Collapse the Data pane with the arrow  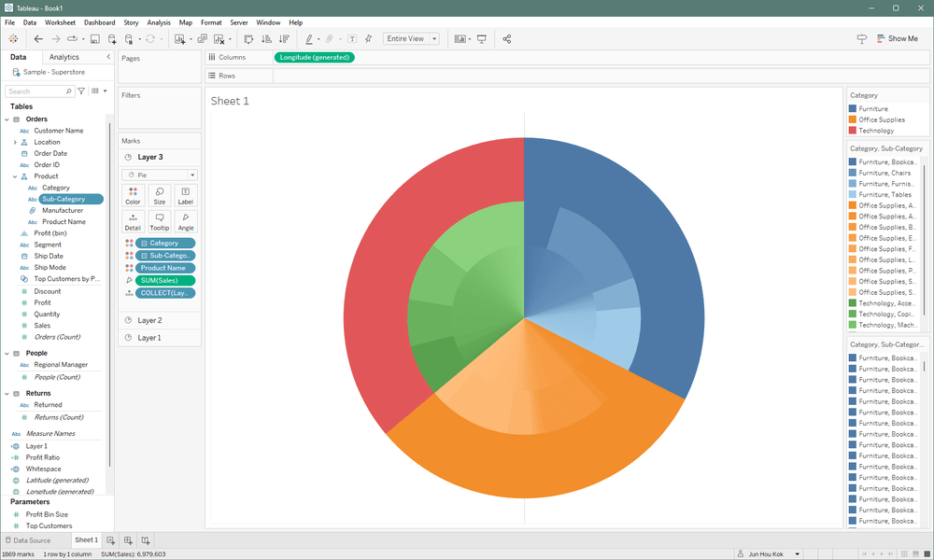108,57
